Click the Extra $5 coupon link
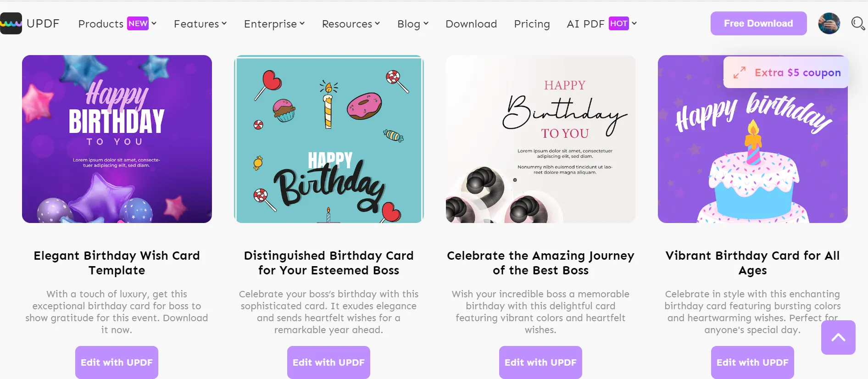The width and height of the screenshot is (868, 379). pyautogui.click(x=797, y=72)
